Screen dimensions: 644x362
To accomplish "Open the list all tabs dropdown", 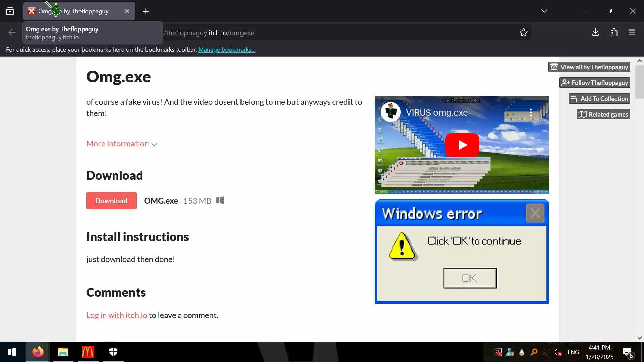I will coord(544,11).
